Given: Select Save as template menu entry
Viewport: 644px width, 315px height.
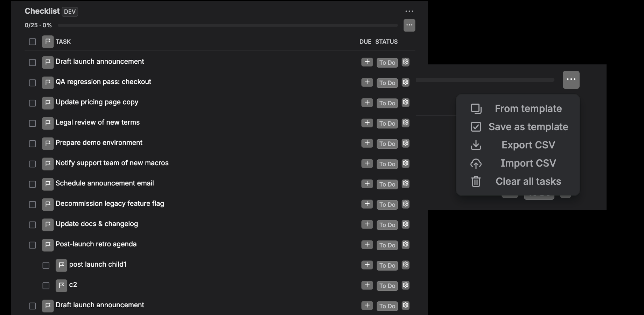Looking at the screenshot, I should pos(518,127).
